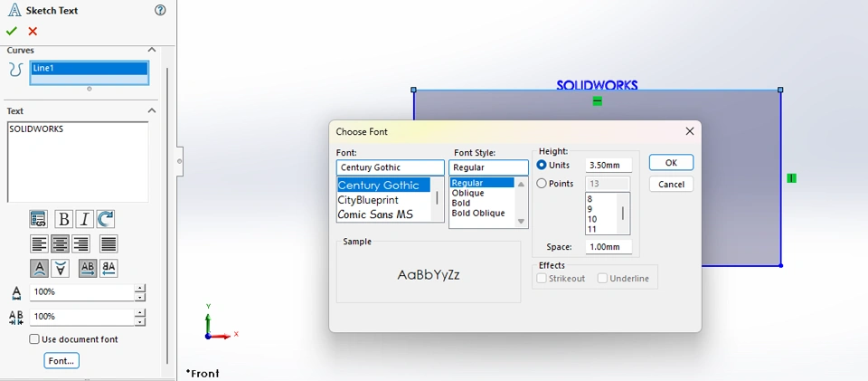
Task: Click the font list scrollbar thumb
Action: [x=438, y=197]
